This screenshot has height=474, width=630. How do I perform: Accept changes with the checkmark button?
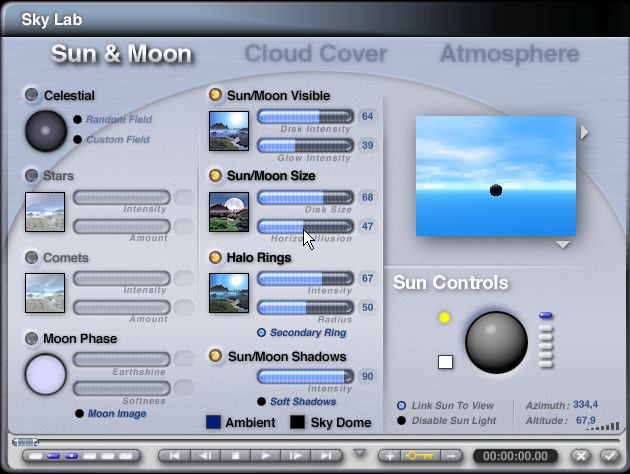coord(607,455)
